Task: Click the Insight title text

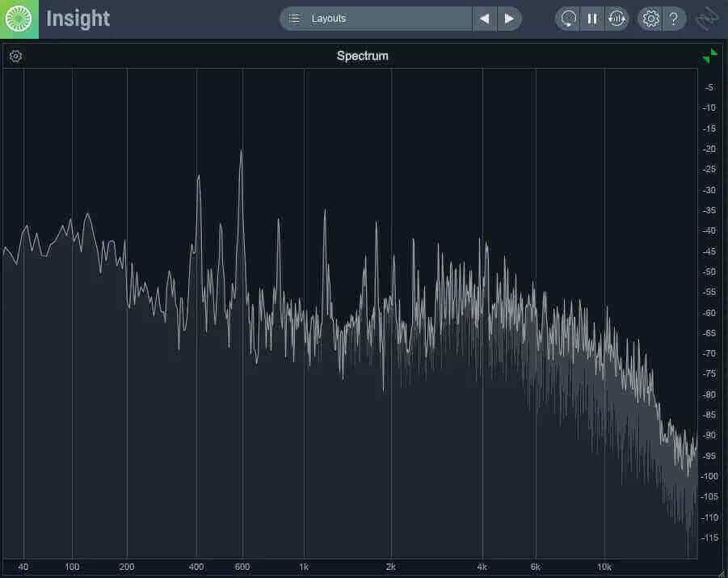Action: tap(78, 19)
